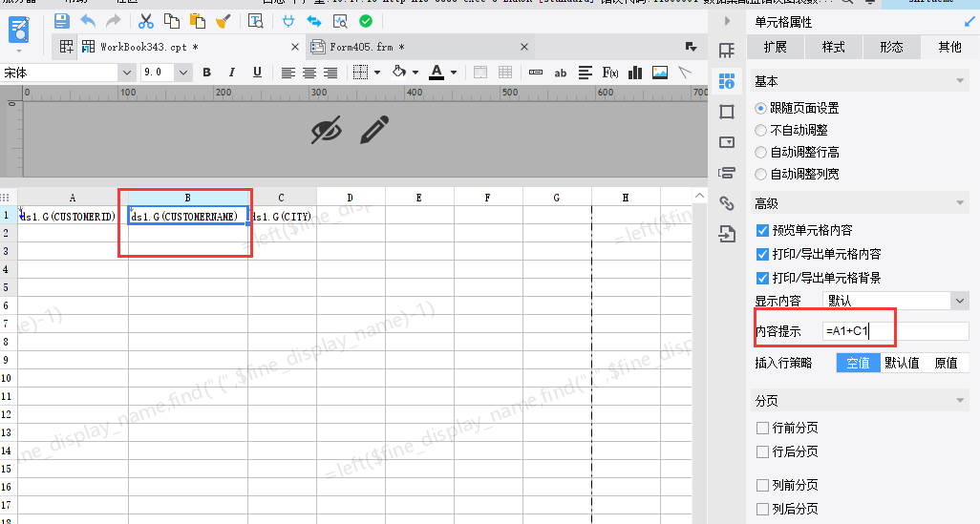980x524 pixels.
Task: Uncheck 打印/导出单元格内容 checkbox
Action: [x=762, y=254]
